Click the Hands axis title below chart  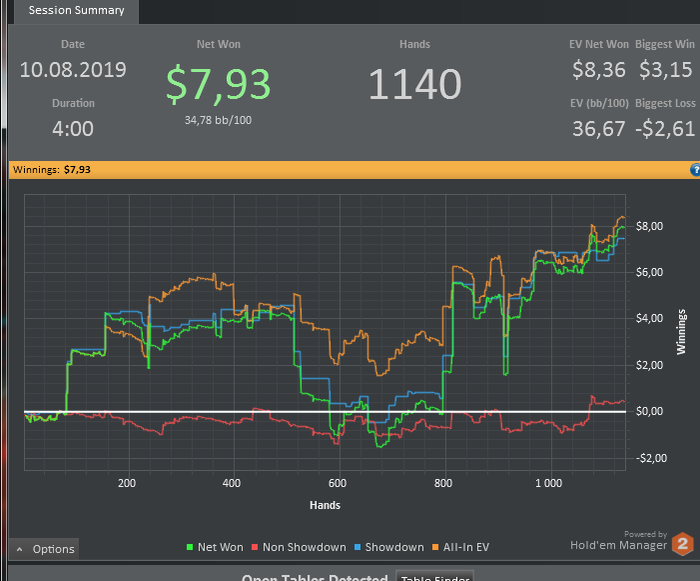(325, 505)
